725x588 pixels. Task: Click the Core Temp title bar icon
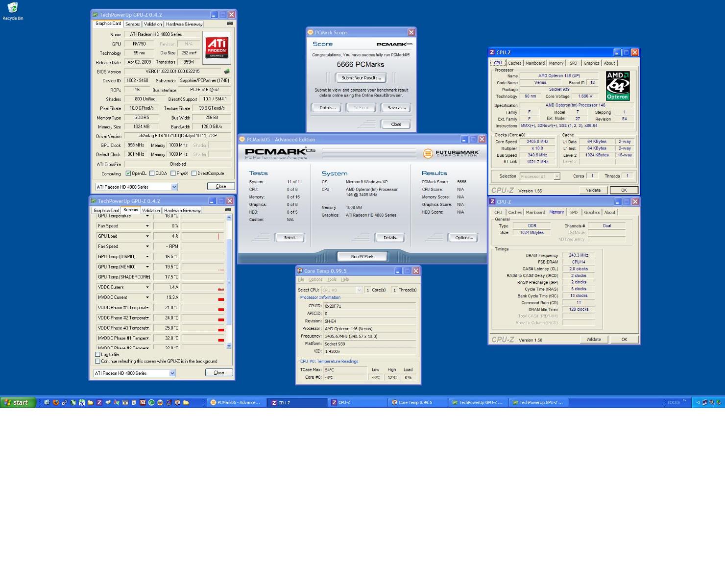299,270
